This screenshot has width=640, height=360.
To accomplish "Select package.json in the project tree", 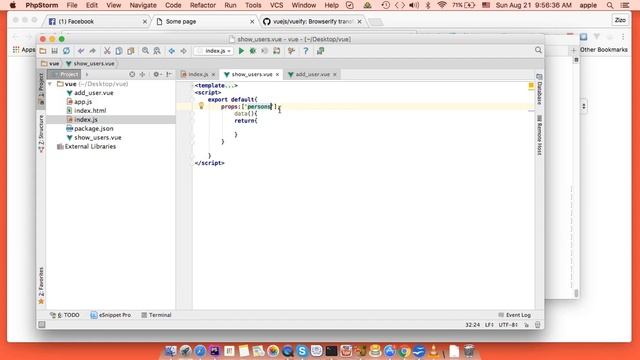I will click(93, 129).
